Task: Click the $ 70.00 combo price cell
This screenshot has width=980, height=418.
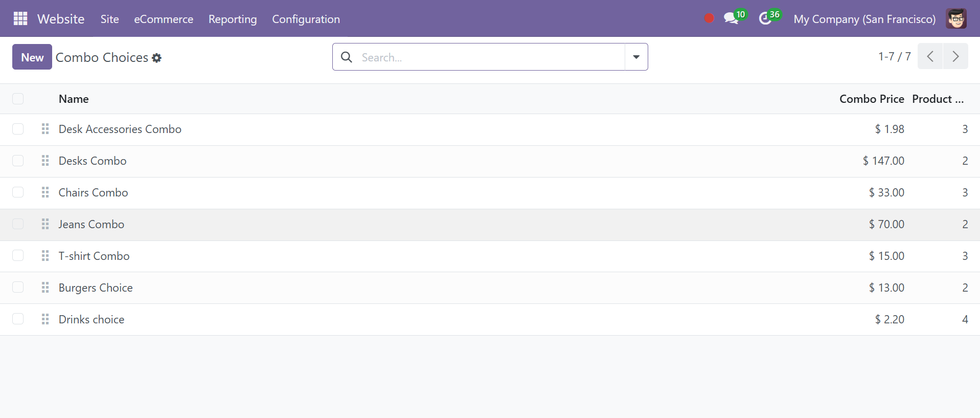Action: pos(886,224)
